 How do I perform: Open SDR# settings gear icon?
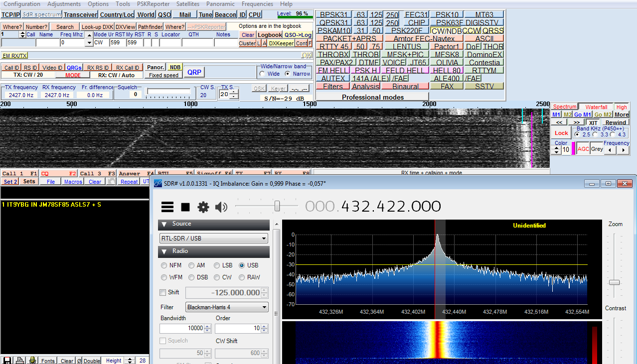[203, 207]
